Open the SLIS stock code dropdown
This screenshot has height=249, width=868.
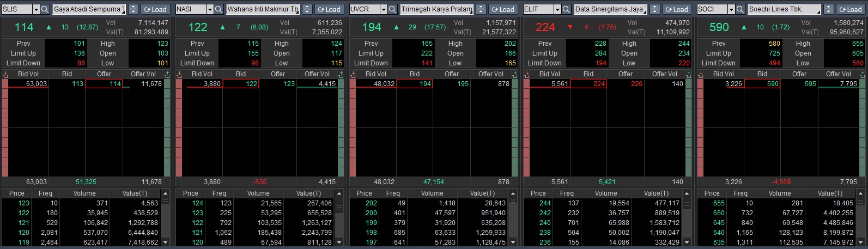[x=36, y=9]
